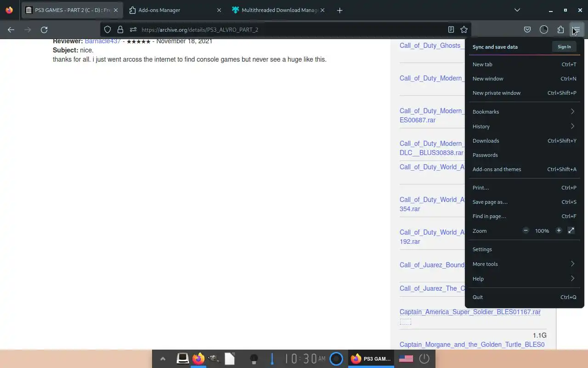Show site security padlock info
This screenshot has width=588, height=368.
click(x=120, y=29)
